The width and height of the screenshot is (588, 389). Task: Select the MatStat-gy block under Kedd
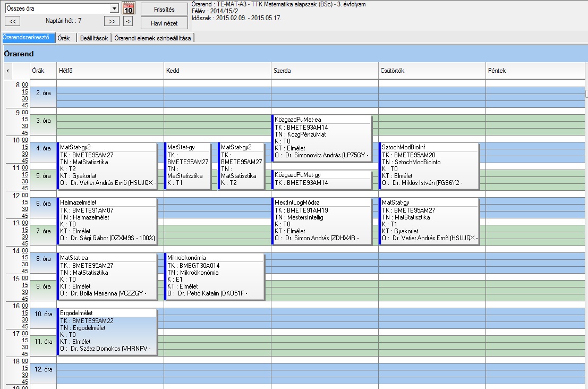click(x=188, y=166)
